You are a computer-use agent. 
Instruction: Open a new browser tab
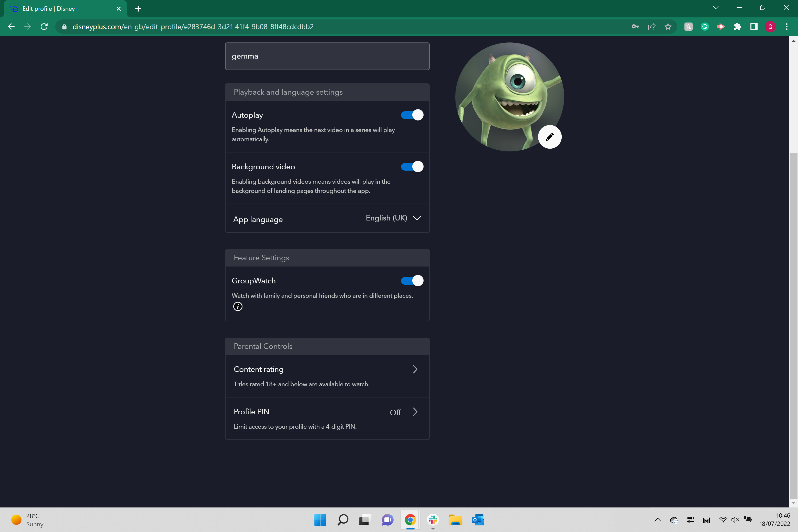point(138,9)
